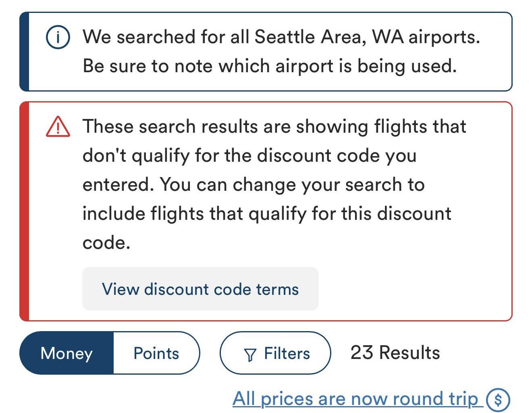Click "All prices are now round trip" link
532x413 pixels.
coord(355,398)
